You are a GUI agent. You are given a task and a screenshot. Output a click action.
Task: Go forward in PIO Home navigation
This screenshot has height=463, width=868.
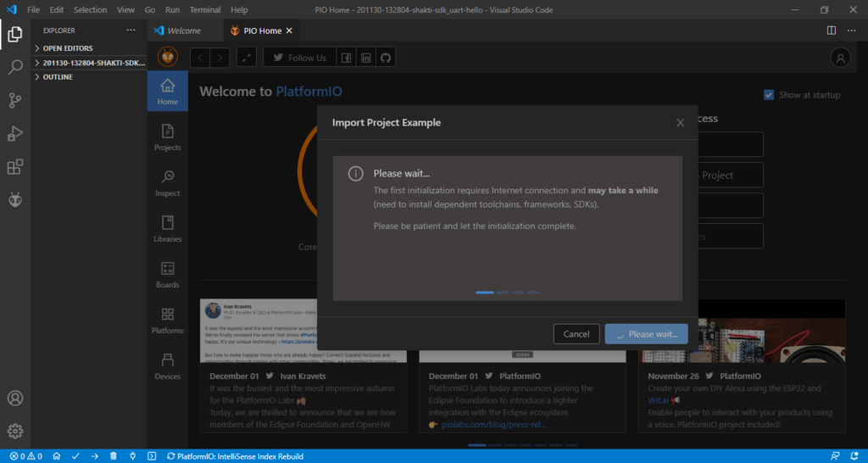(x=220, y=58)
